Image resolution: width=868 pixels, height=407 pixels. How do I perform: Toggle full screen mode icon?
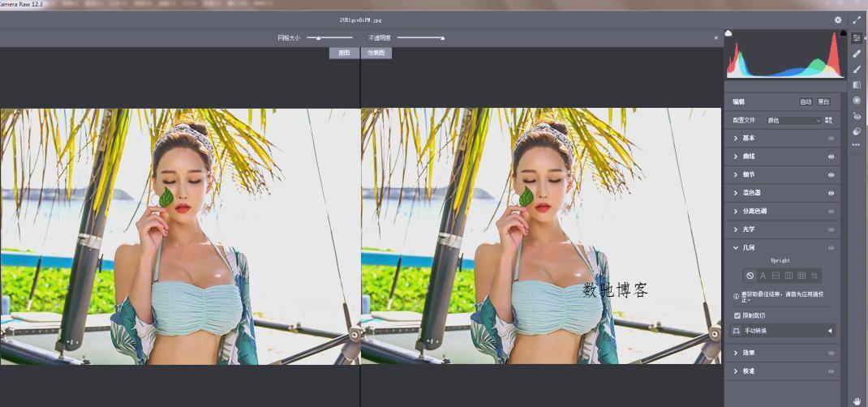coord(857,20)
